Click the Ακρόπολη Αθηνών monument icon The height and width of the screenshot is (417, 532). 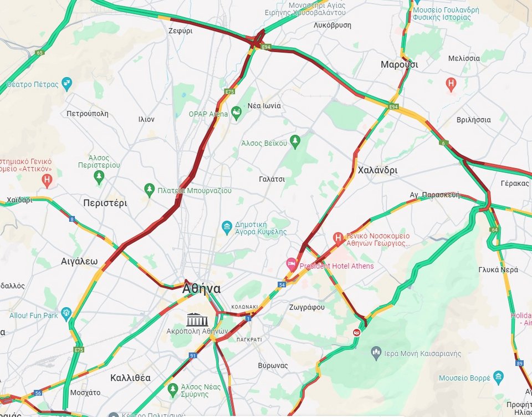(197, 319)
